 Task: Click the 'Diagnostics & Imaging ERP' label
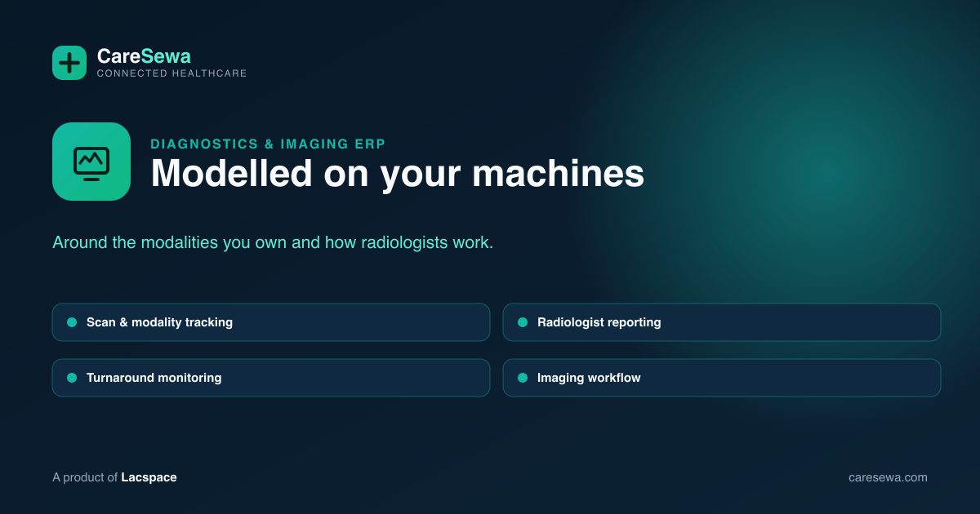pos(268,144)
